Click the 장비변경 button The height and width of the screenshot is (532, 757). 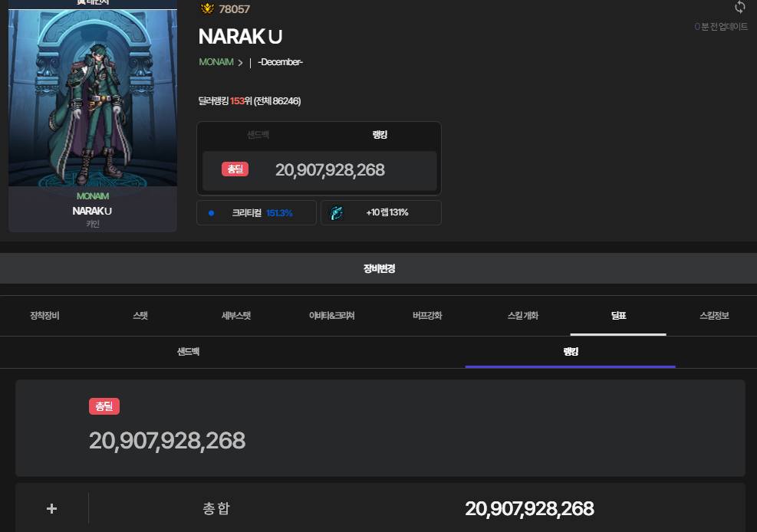coord(378,269)
